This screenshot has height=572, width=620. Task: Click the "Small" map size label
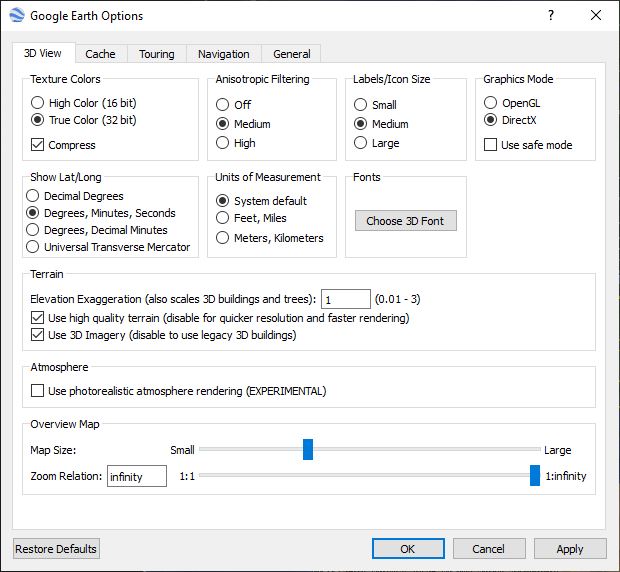click(x=182, y=450)
